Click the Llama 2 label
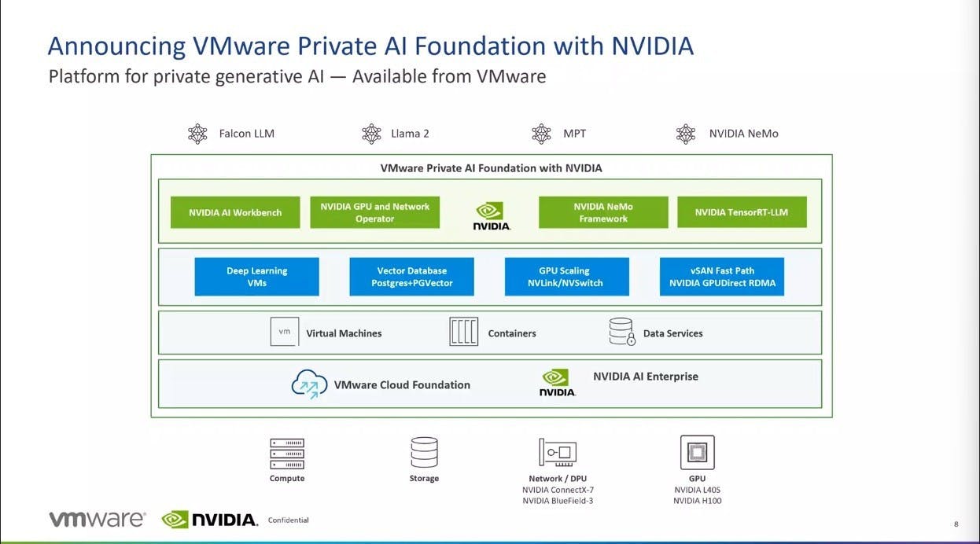Image resolution: width=980 pixels, height=544 pixels. (410, 134)
